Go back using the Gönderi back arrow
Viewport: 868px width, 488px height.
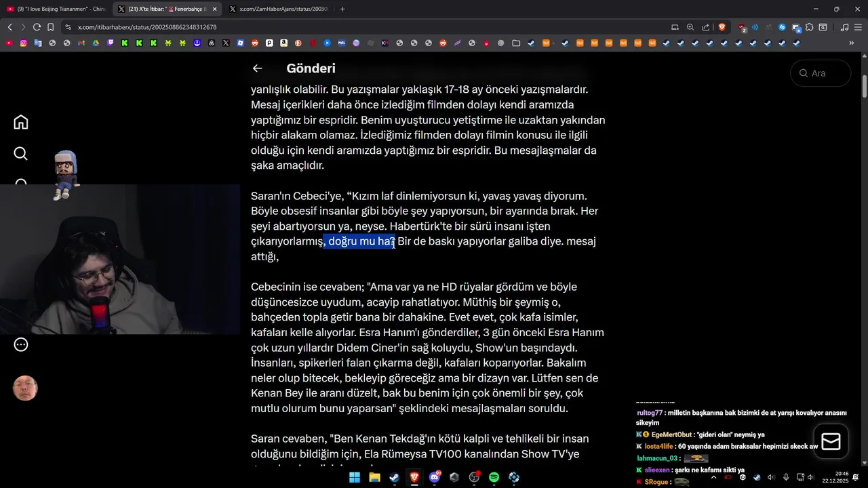click(x=257, y=68)
